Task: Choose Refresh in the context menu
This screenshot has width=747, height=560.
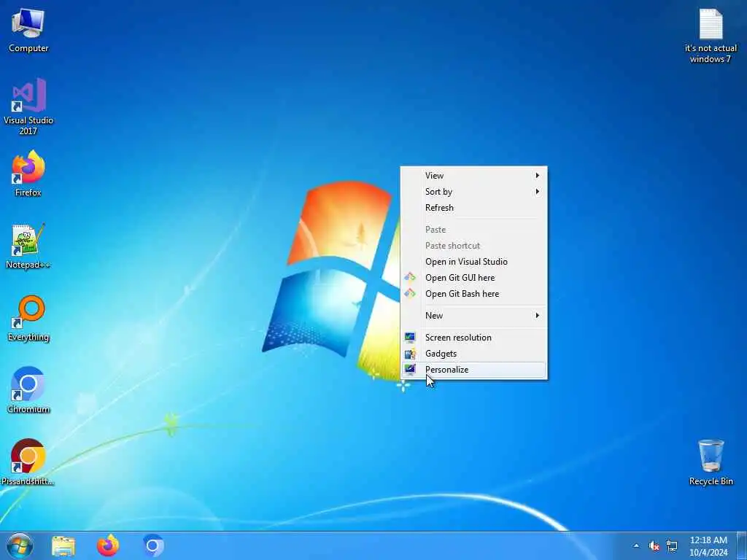Action: 473,208
